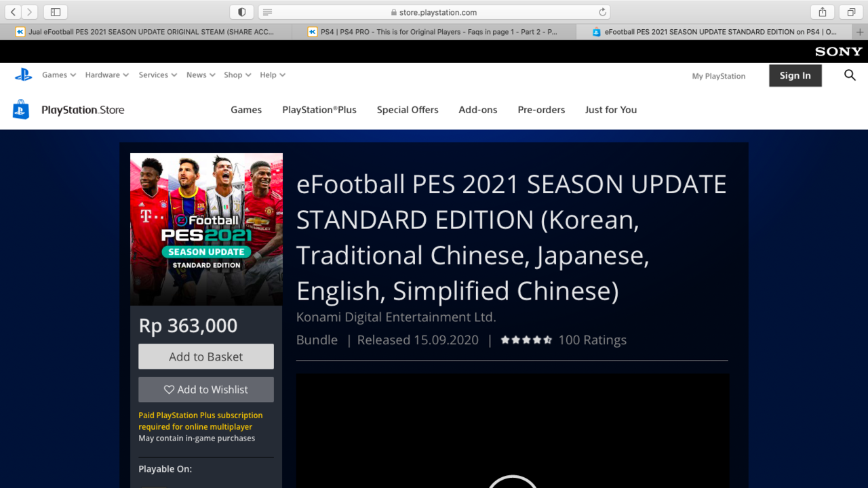Toggle Reader view icon in address bar
The width and height of the screenshot is (868, 488).
point(268,12)
